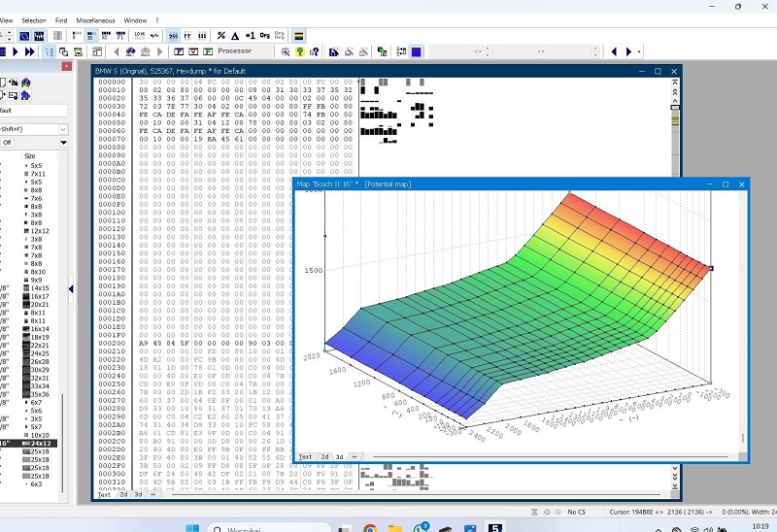The height and width of the screenshot is (532, 777).
Task: Click the Processor field in the toolbar
Action: (234, 50)
